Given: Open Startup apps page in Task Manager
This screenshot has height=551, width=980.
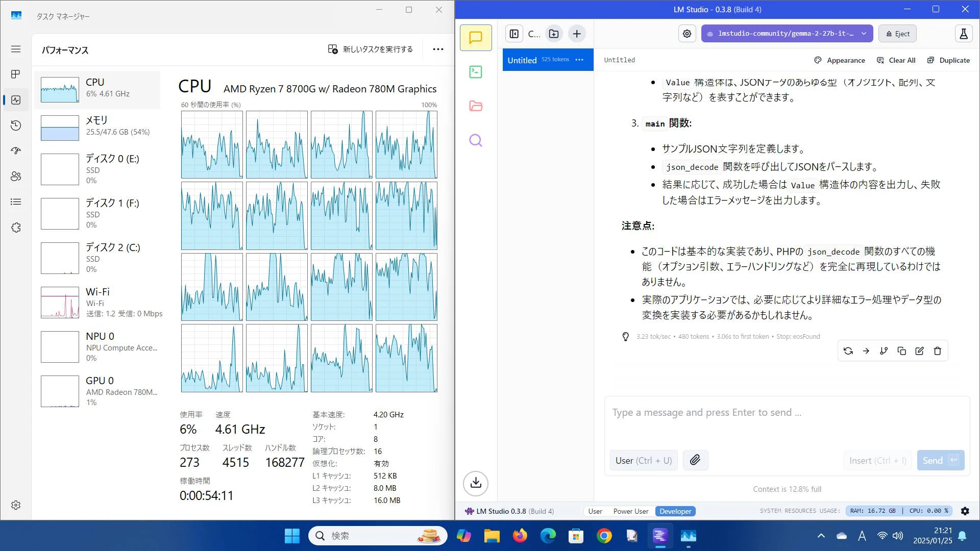Looking at the screenshot, I should click(16, 151).
